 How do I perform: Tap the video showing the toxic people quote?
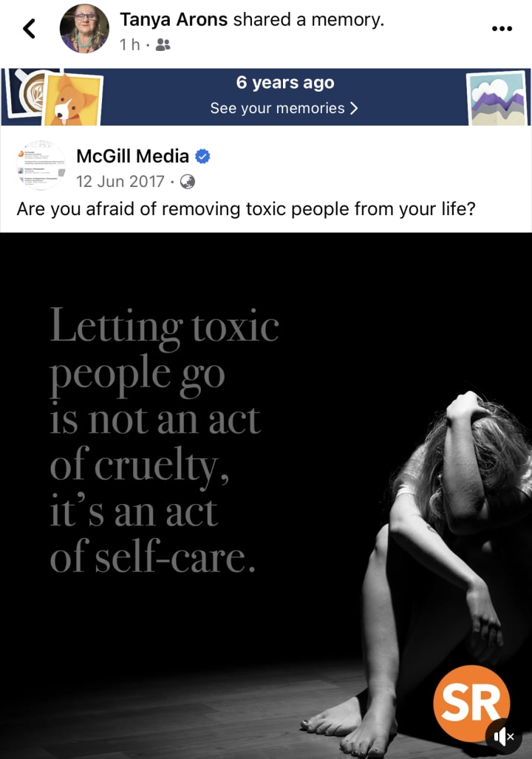pyautogui.click(x=266, y=496)
